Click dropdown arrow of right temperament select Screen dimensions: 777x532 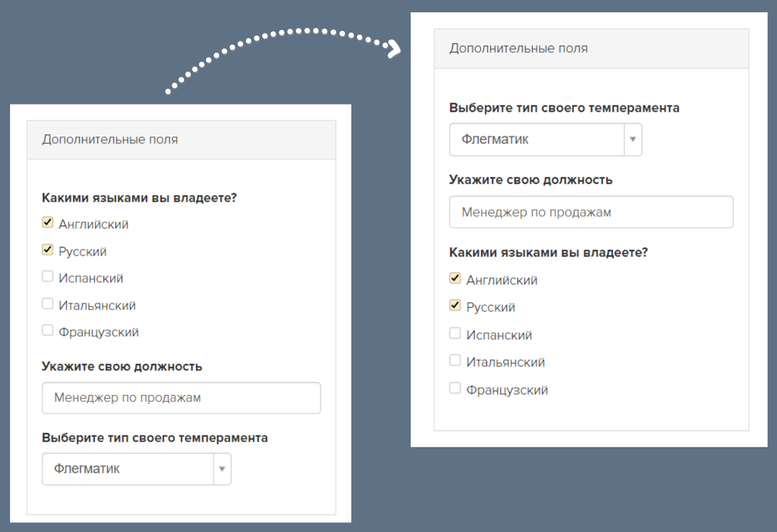[633, 139]
